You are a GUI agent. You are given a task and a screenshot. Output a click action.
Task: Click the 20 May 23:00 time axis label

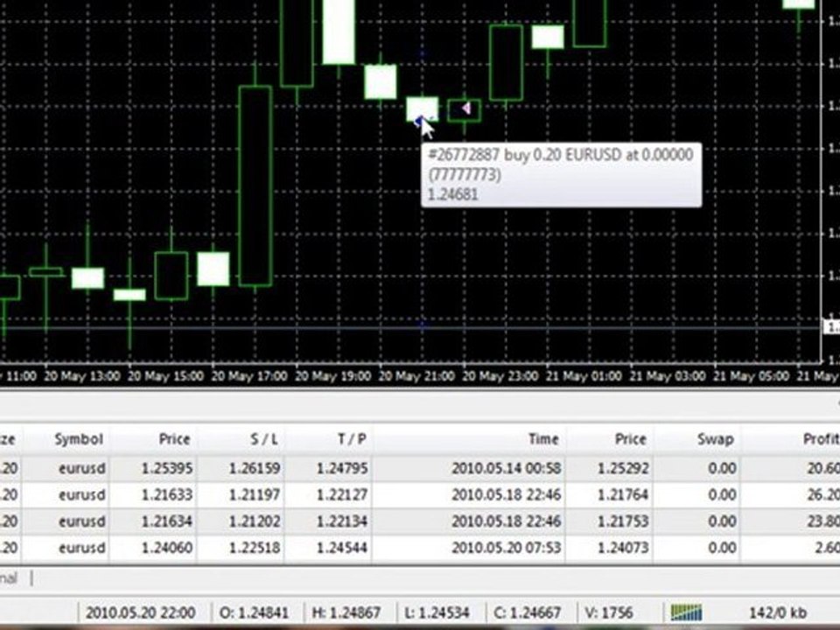tap(500, 376)
